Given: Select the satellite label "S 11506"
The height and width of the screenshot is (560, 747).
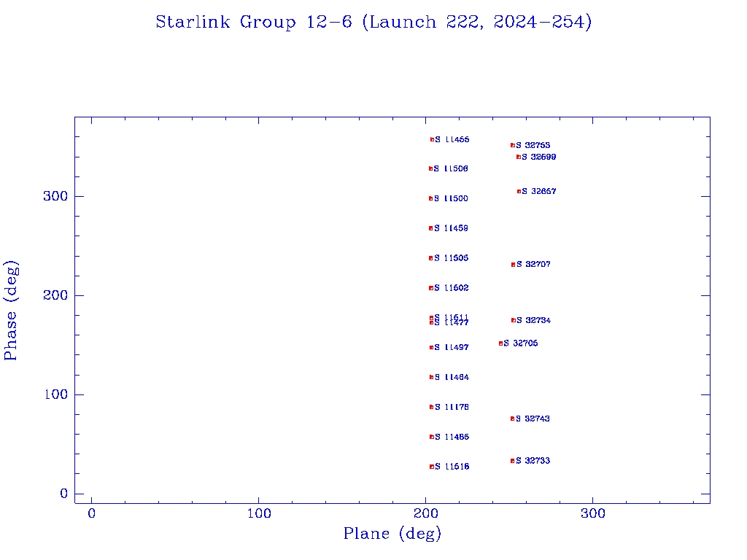Looking at the screenshot, I should (x=451, y=168).
